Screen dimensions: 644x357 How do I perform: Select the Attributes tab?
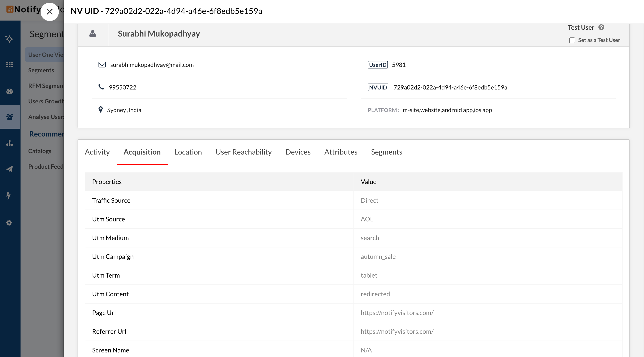[x=340, y=152]
